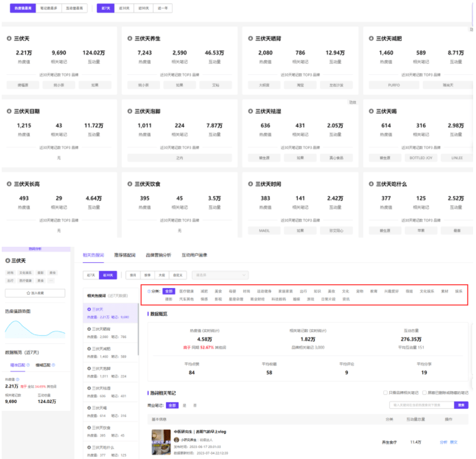Select 相关热搜词 tab
Viewport: 476px width, 459px height.
pyautogui.click(x=93, y=255)
